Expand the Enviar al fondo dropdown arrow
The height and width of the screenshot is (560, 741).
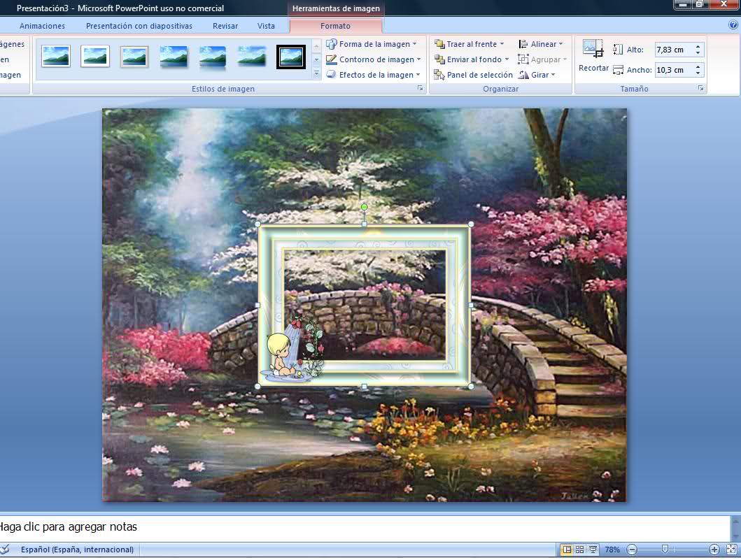pyautogui.click(x=507, y=59)
